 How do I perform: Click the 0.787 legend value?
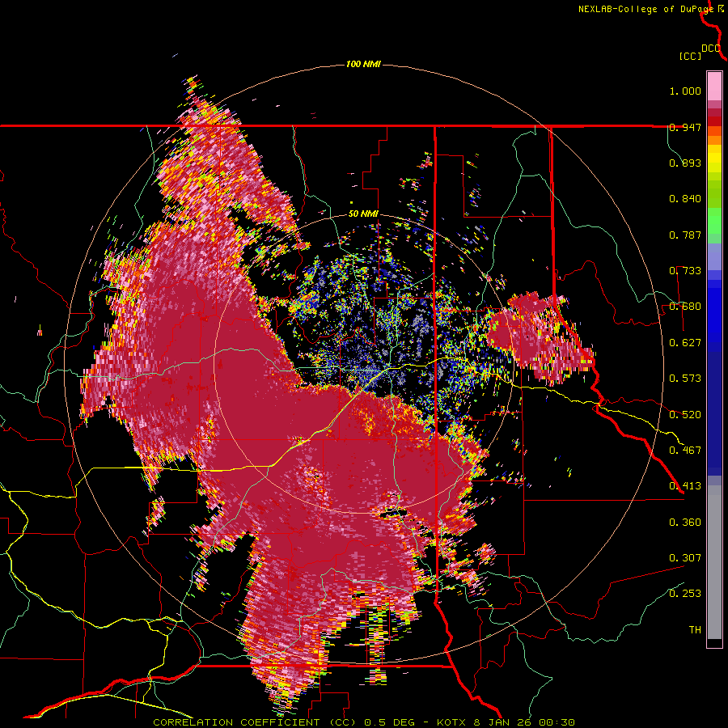pos(685,235)
